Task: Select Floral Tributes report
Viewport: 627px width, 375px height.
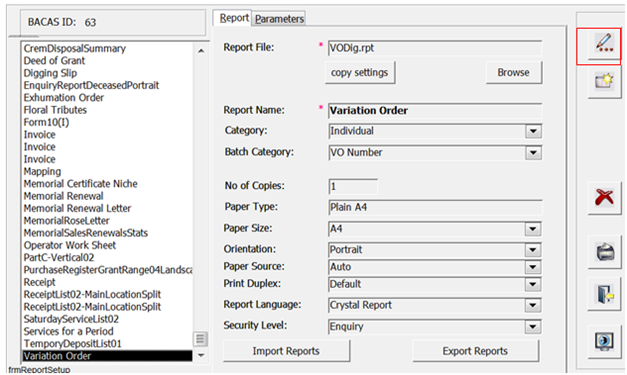Action: point(55,110)
